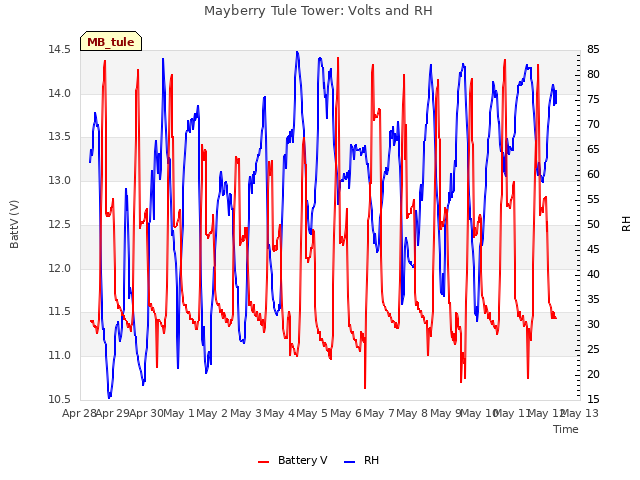640x480 pixels.
Task: Click the 20 right axis tick label
Action: [593, 374]
